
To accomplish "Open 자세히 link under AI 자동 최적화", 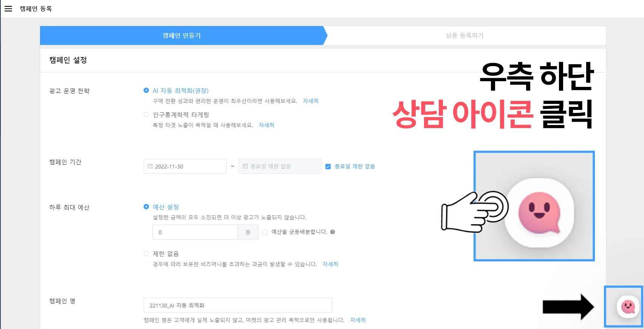I will (x=311, y=101).
